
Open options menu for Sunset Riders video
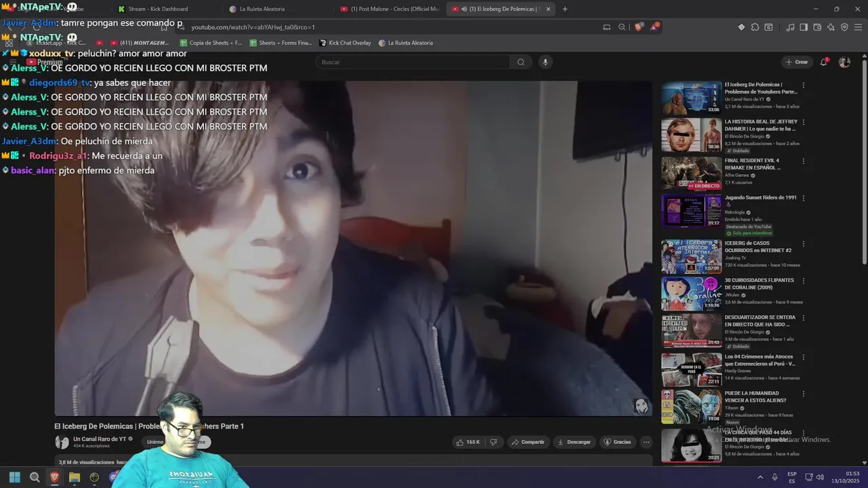(x=804, y=199)
